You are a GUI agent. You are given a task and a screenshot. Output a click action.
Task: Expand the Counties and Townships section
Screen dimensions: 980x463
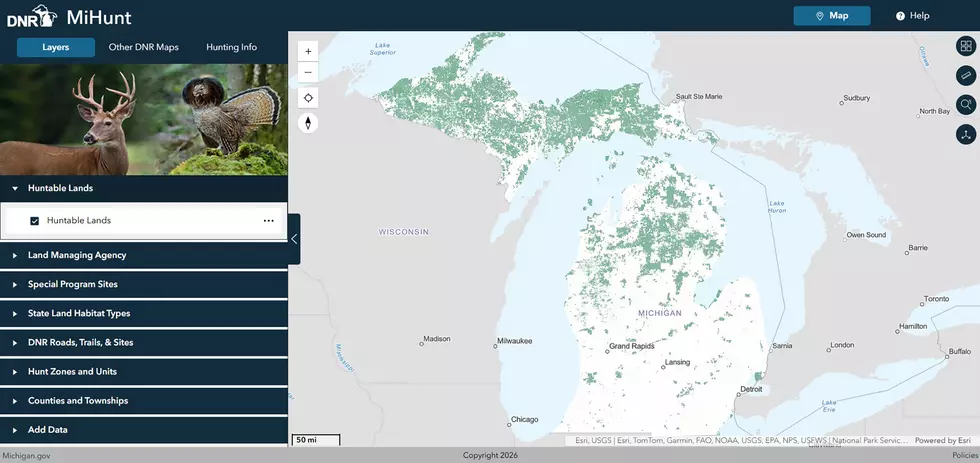[x=144, y=401]
